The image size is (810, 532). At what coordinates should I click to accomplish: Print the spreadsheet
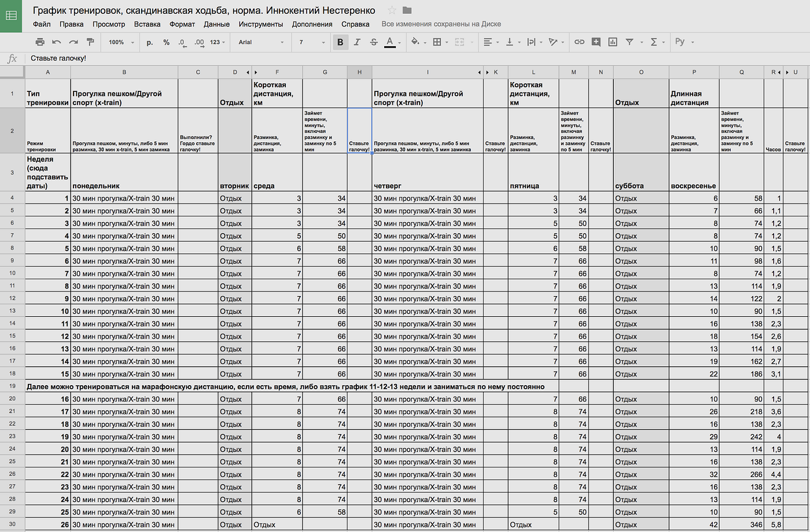[x=40, y=42]
